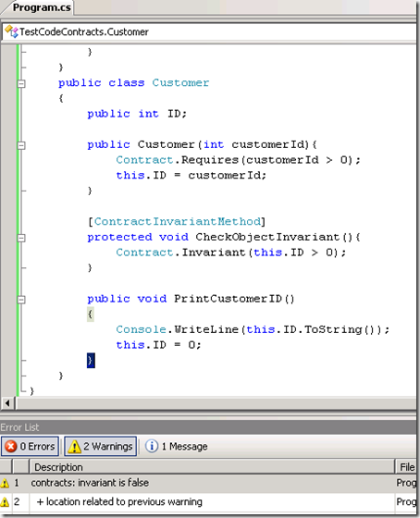The height and width of the screenshot is (518, 420).
Task: Click warning icon on row 2 of Error List
Action: 5,502
